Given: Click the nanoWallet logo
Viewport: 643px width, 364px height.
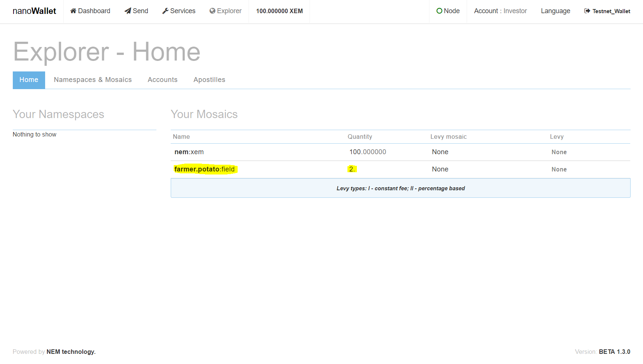Looking at the screenshot, I should (x=34, y=11).
